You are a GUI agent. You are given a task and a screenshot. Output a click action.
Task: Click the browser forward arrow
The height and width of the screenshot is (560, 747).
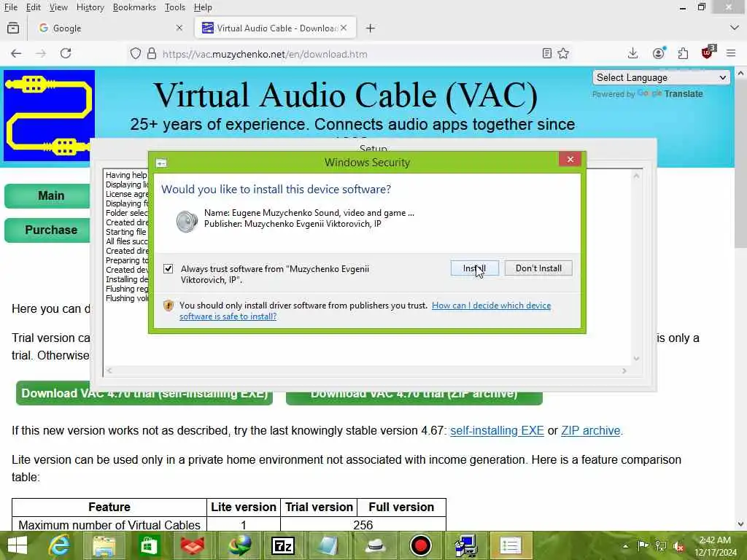(41, 53)
